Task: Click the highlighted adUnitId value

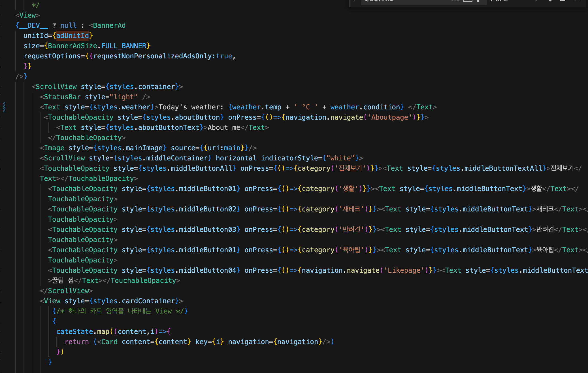Action: pyautogui.click(x=73, y=36)
